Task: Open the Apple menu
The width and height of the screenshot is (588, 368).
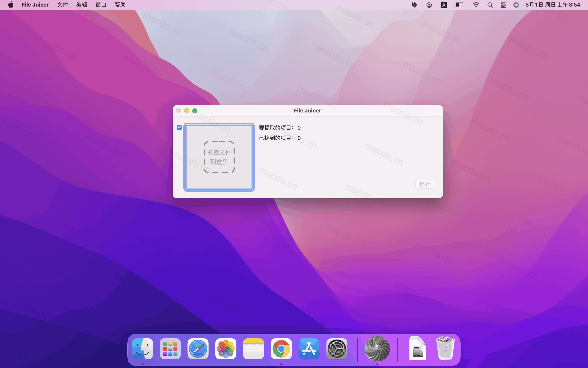Action: tap(11, 5)
